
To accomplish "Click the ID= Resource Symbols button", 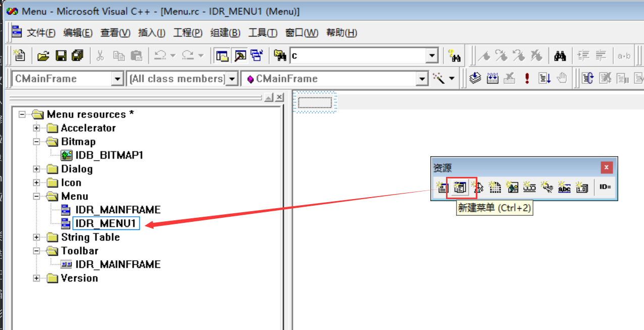I will [x=605, y=187].
